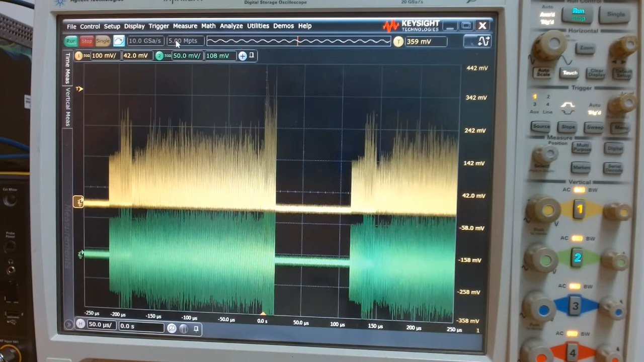The image size is (644, 362).
Task: Click the time reference icon in horizontal bar
Action: coord(184,329)
